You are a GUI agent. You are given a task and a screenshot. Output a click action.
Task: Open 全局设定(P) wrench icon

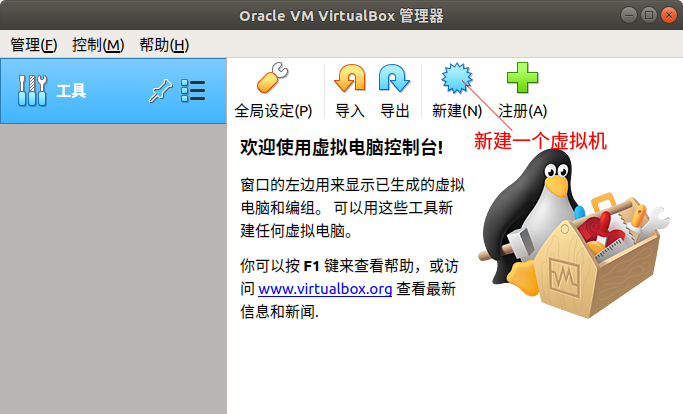(x=273, y=78)
